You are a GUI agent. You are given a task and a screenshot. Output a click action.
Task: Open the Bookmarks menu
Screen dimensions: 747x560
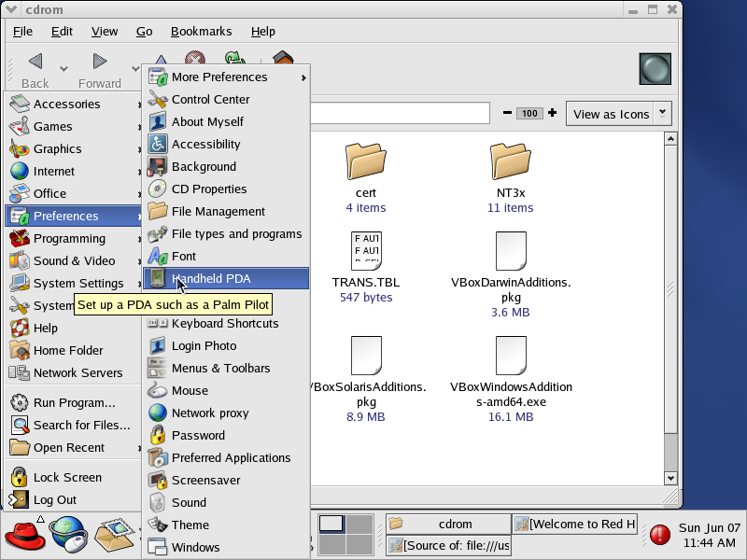tap(201, 32)
